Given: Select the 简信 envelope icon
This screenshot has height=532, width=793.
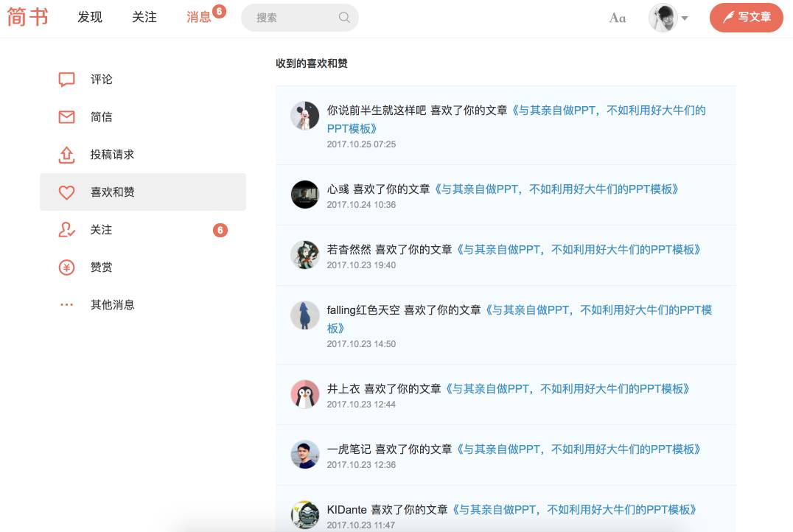Looking at the screenshot, I should point(66,116).
